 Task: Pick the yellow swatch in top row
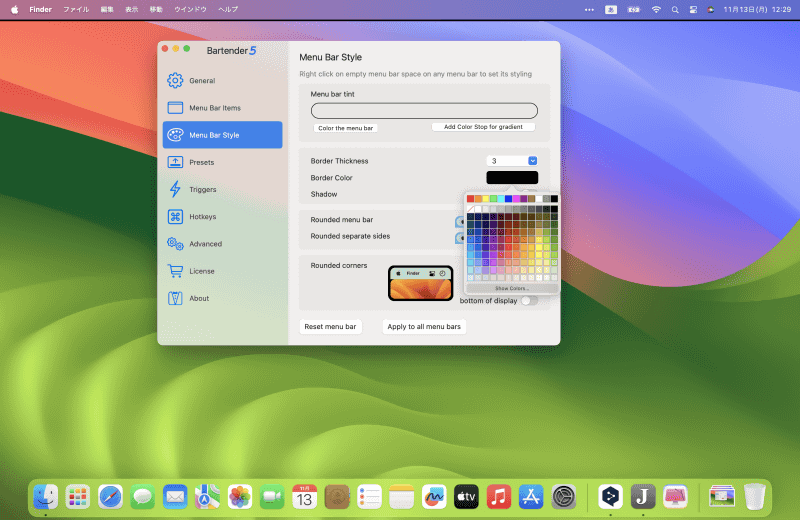tap(486, 199)
